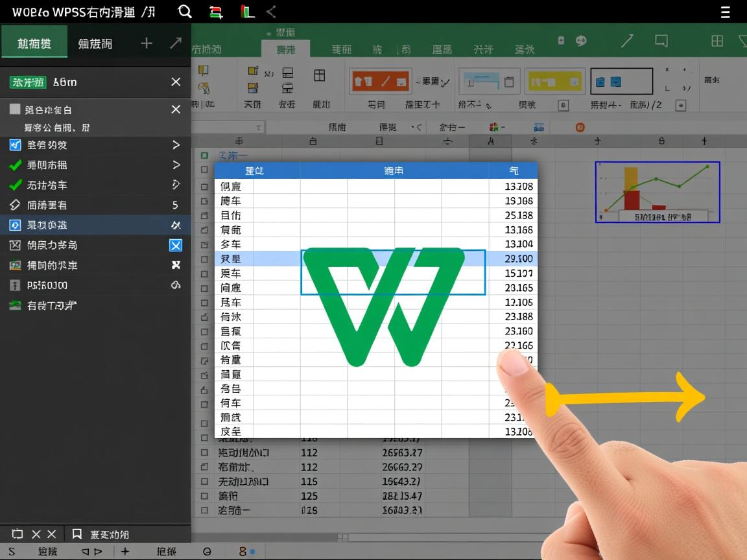Tap the back arrow in the top toolbar

(272, 11)
